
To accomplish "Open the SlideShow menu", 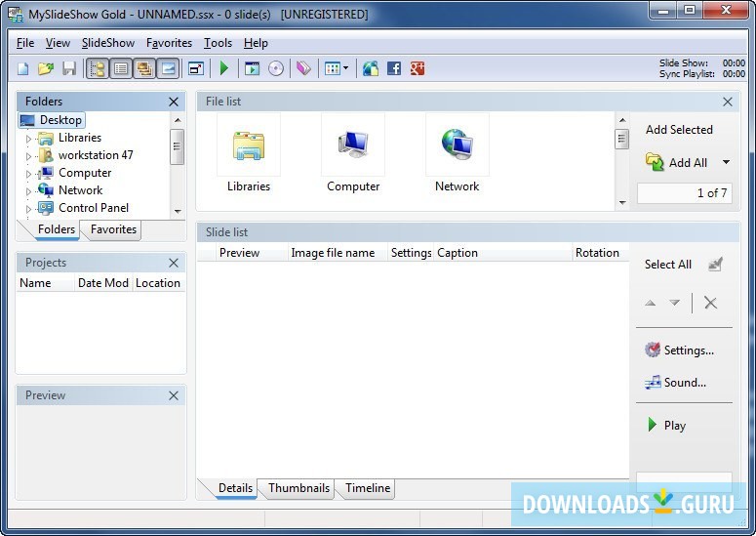I will [109, 43].
